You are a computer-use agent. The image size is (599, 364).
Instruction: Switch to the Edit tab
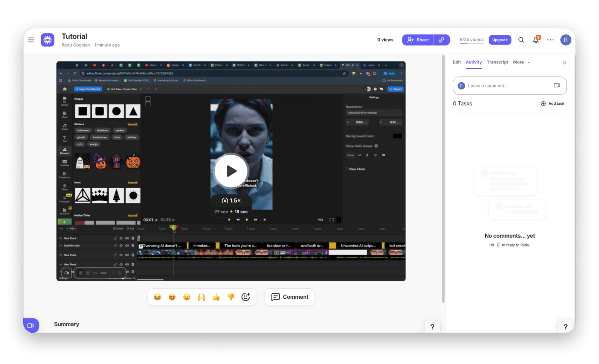tap(457, 62)
